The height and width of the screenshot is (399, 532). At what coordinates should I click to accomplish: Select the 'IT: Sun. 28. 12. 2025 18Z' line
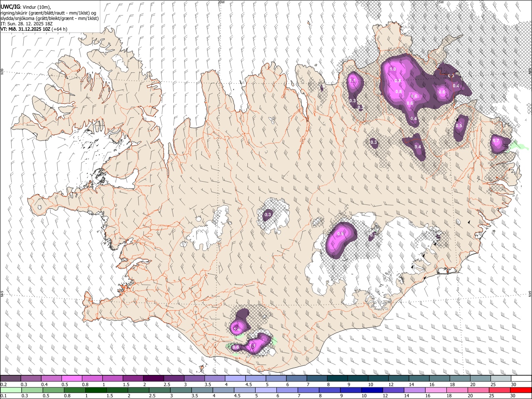(27, 24)
